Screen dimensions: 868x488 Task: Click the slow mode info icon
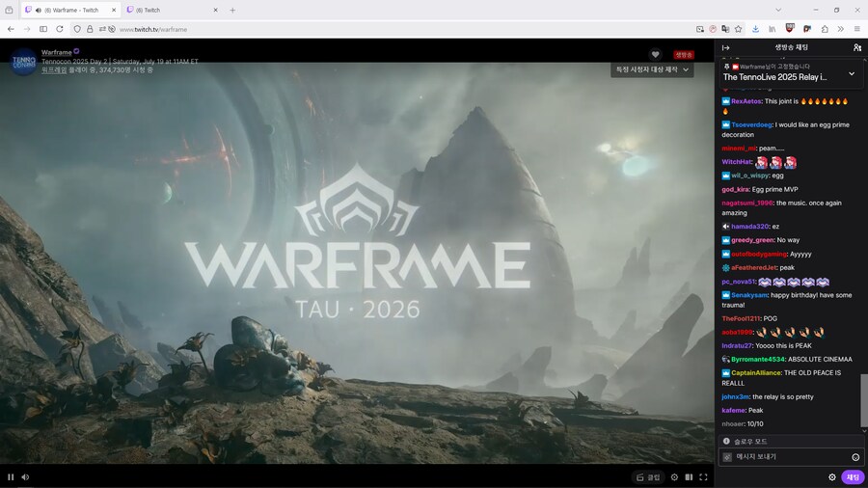click(x=726, y=441)
